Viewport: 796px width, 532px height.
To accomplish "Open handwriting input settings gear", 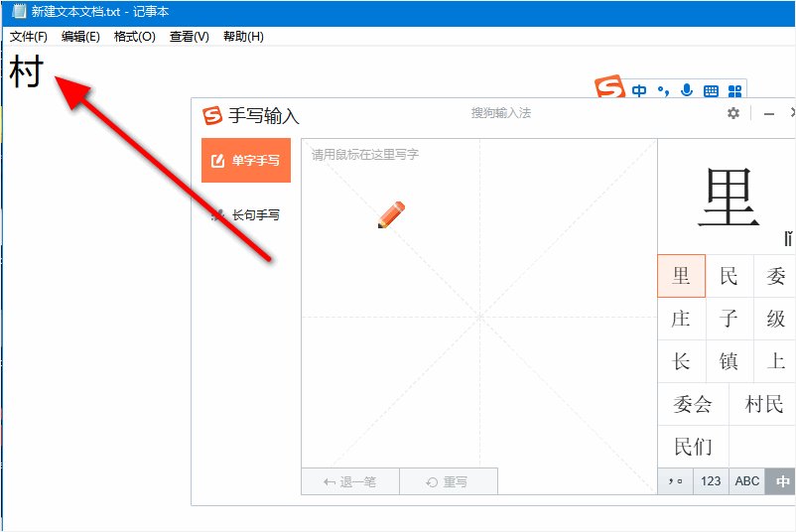I will (x=733, y=113).
